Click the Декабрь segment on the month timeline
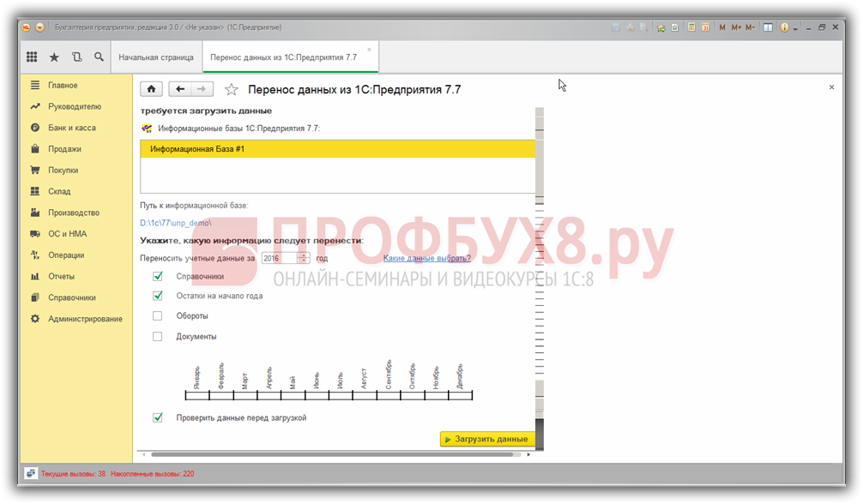The width and height of the screenshot is (863, 504). (x=460, y=395)
